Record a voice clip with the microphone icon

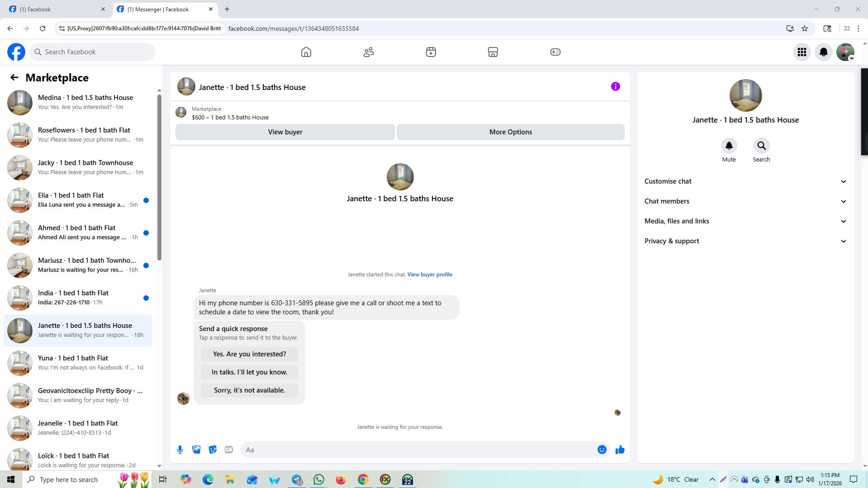(x=180, y=450)
